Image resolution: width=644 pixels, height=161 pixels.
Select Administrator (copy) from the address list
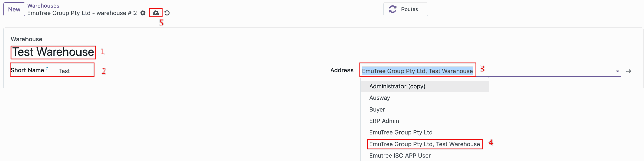(x=397, y=86)
